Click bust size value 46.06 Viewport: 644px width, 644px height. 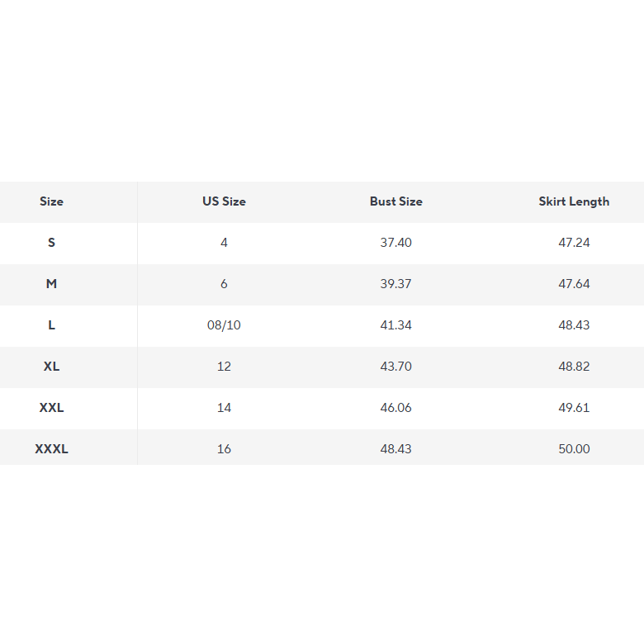[396, 408]
